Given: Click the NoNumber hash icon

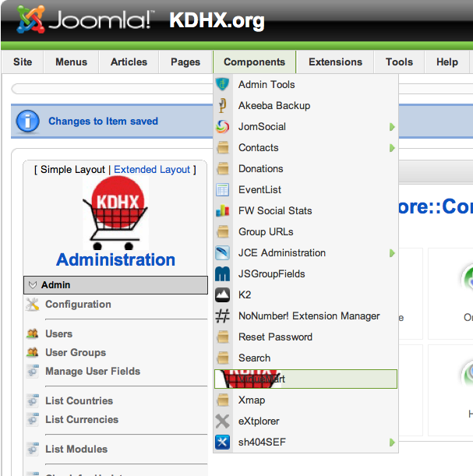Looking at the screenshot, I should (x=223, y=316).
